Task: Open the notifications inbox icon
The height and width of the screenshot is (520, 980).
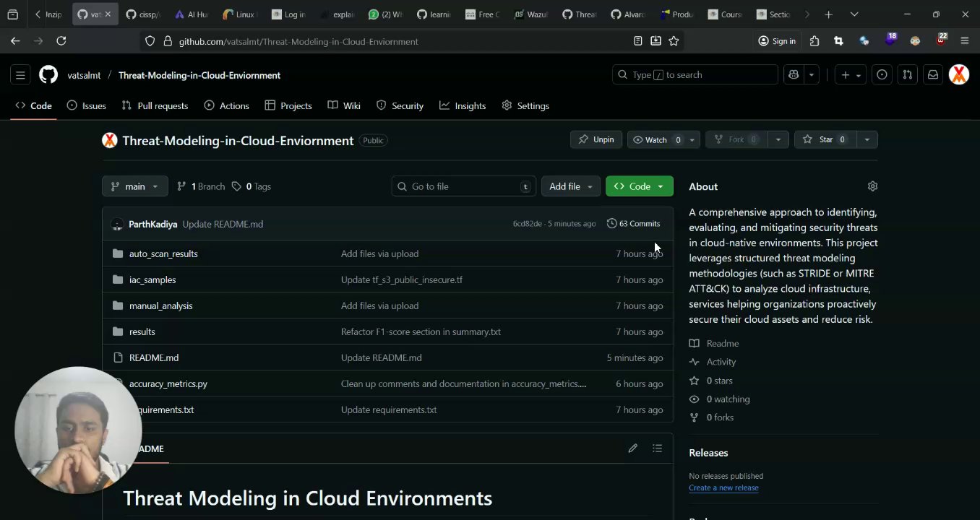Action: [933, 75]
